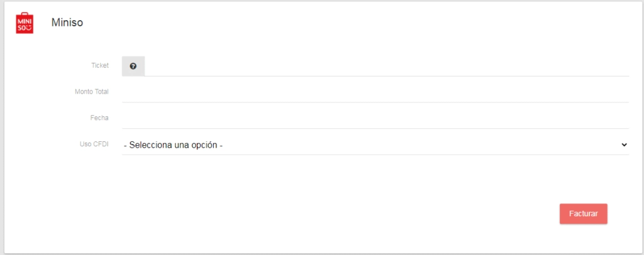Screen dimensions: 644x255
Task: Click the Monto Total label
Action: (x=91, y=92)
